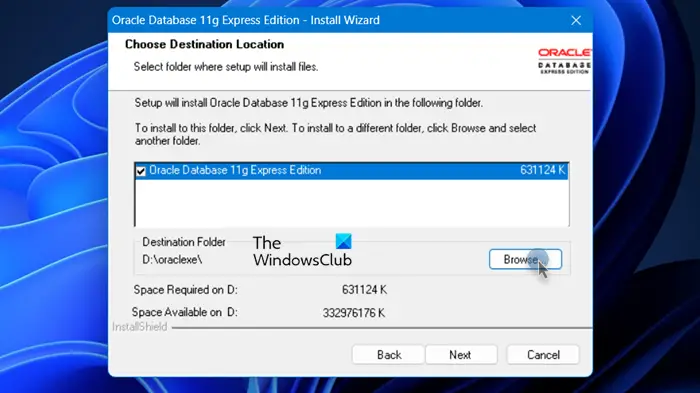
Task: Click the Destination Folder label
Action: (184, 242)
